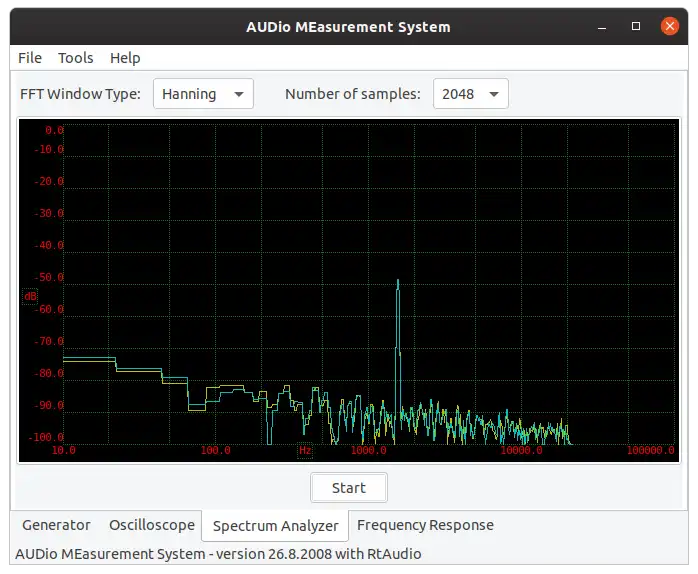Viewport: 698px width, 574px height.
Task: Click the Hz axis unit label
Action: tap(305, 450)
